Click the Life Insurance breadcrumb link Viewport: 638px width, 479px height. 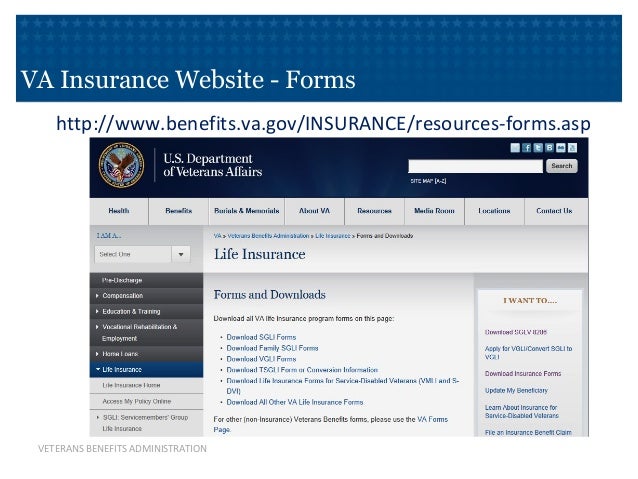click(x=333, y=236)
